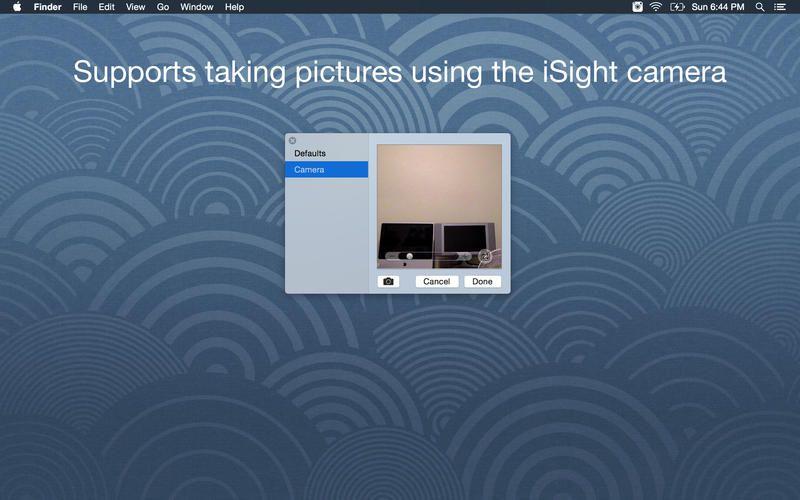The height and width of the screenshot is (500, 800).
Task: Close the picture picker dialog
Action: 292,140
